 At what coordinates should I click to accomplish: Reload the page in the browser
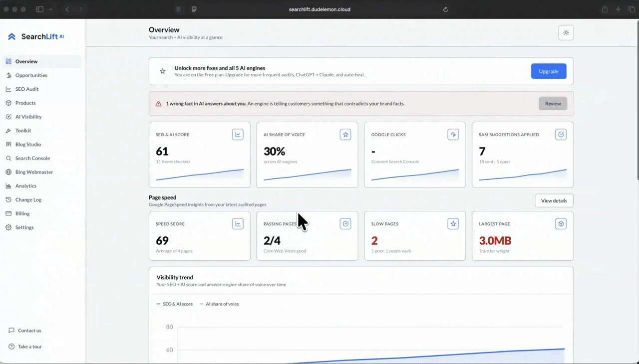click(445, 9)
